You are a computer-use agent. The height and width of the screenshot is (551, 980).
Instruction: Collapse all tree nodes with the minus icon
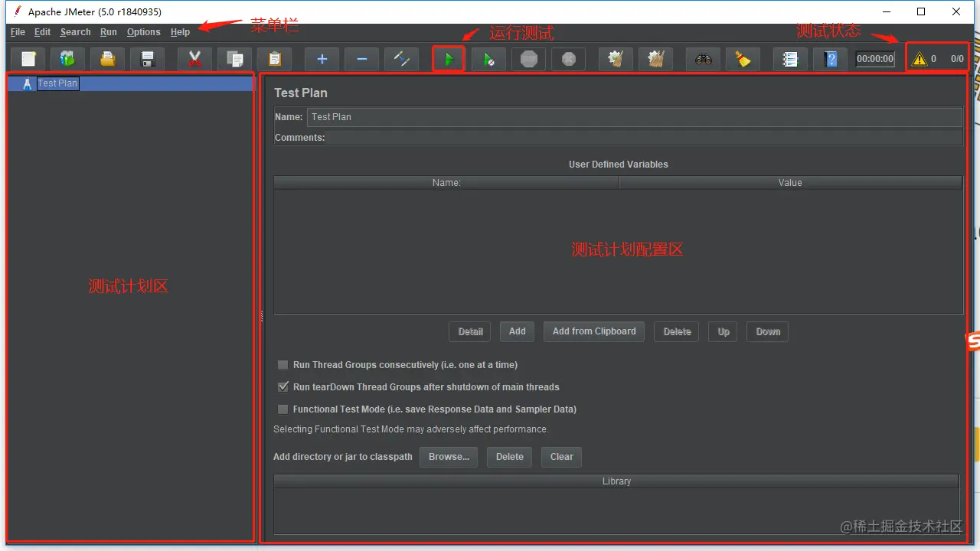361,59
